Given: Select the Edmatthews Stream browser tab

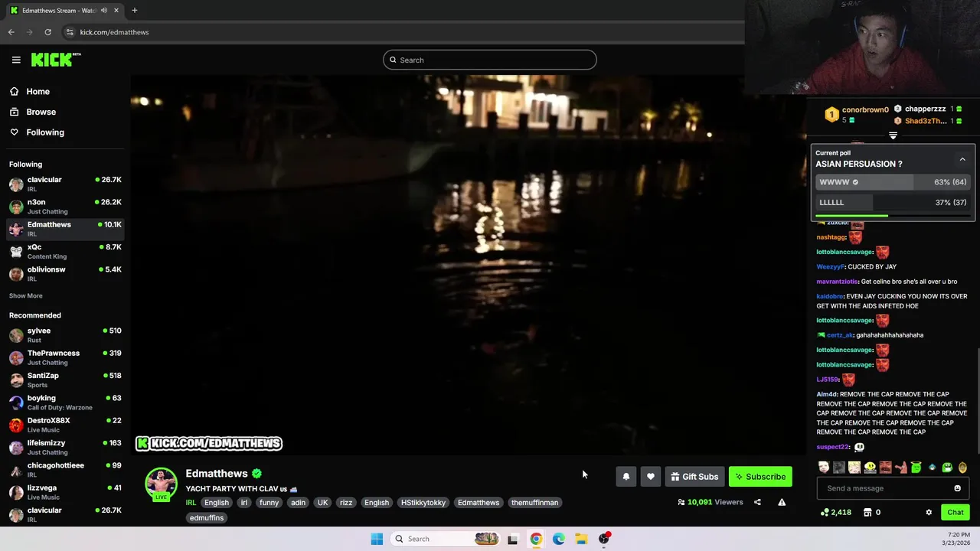Looking at the screenshot, I should click(65, 11).
